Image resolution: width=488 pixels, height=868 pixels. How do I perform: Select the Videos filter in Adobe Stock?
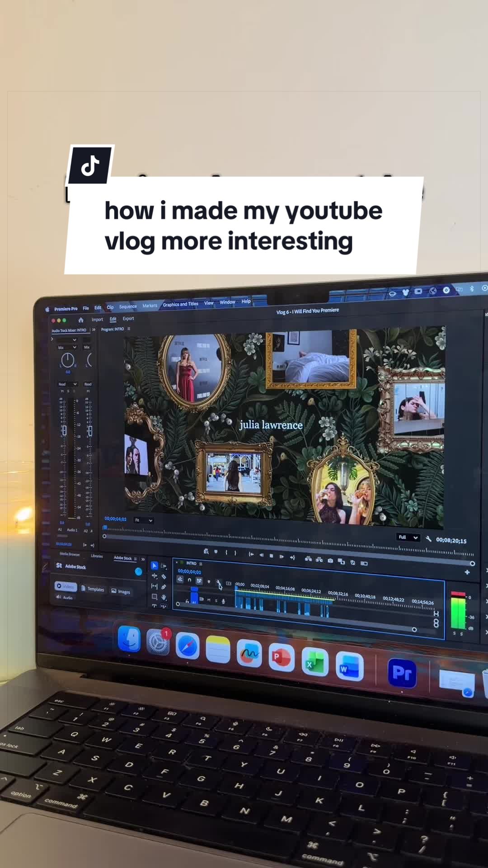(x=66, y=586)
